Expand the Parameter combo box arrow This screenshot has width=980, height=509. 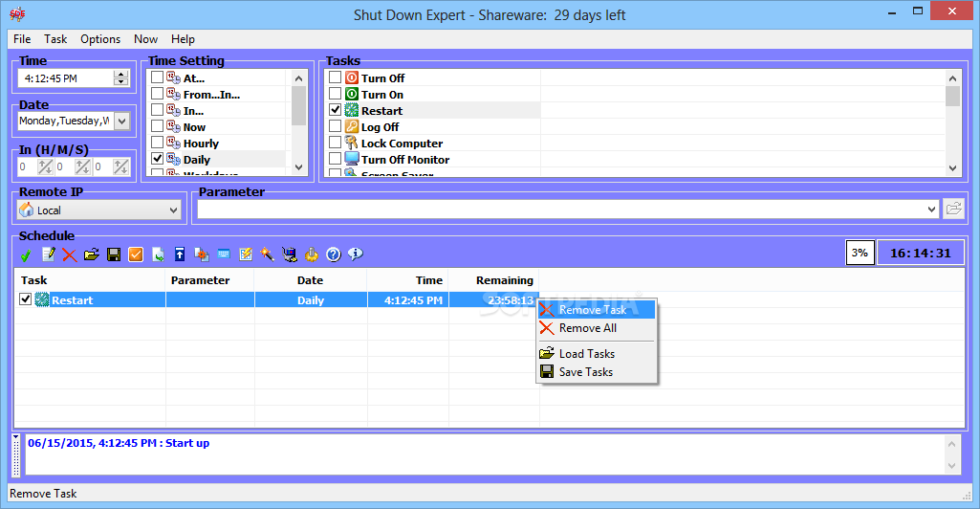point(931,210)
